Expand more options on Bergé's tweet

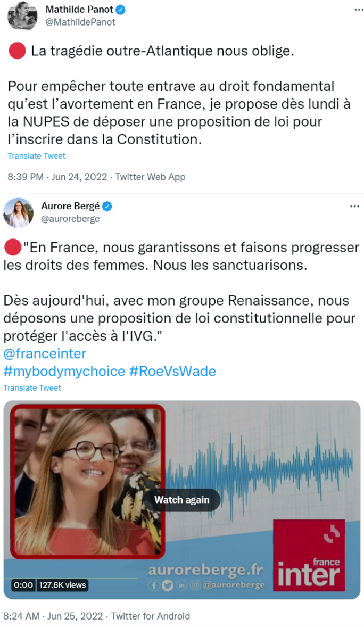pyautogui.click(x=354, y=207)
